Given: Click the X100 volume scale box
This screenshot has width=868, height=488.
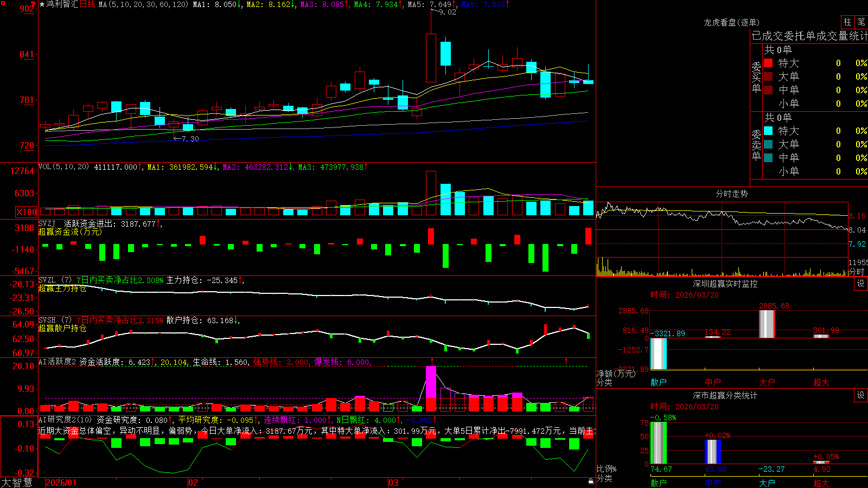Looking at the screenshot, I should [x=27, y=212].
